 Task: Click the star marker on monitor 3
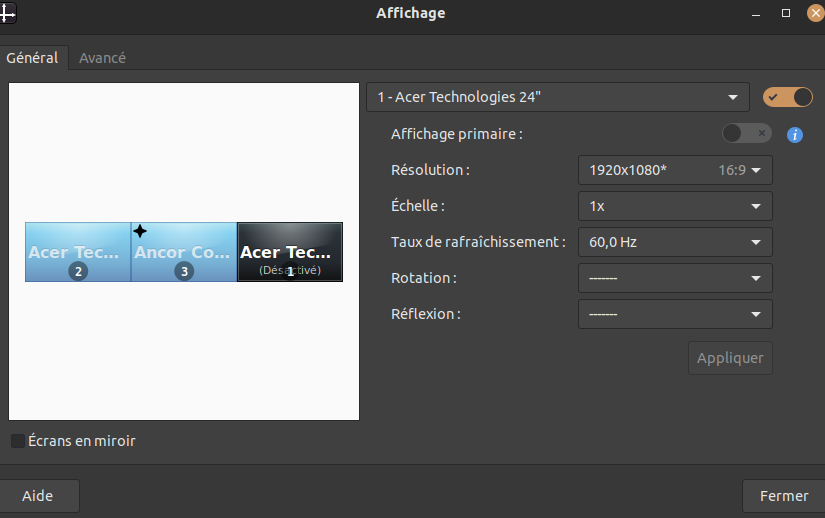click(x=140, y=231)
